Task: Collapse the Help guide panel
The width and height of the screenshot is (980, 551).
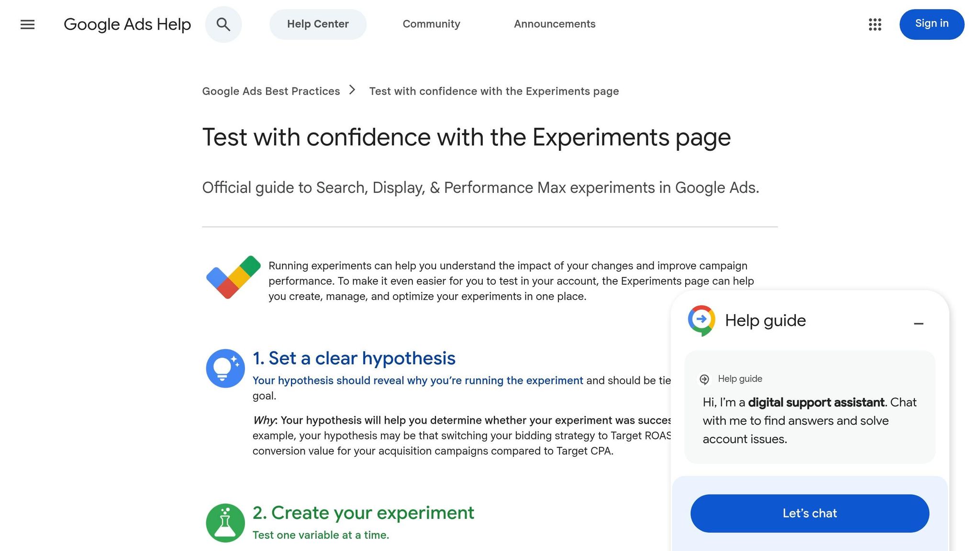Action: tap(919, 323)
